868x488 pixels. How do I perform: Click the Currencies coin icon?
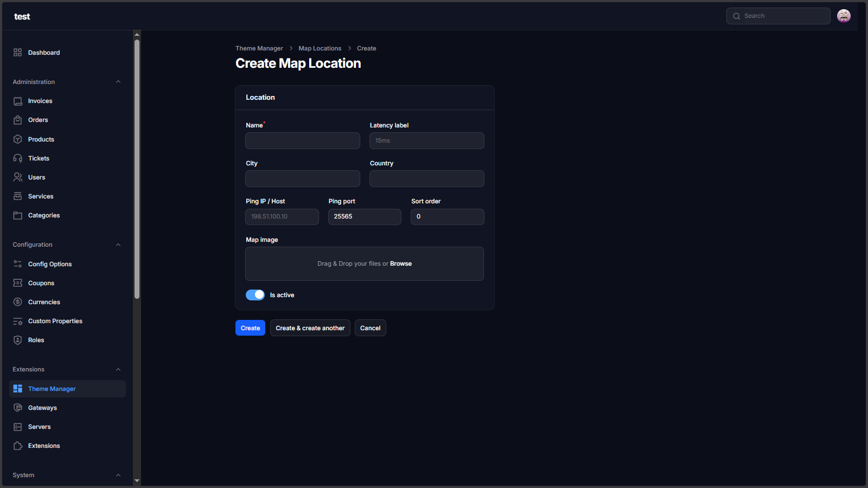tap(18, 302)
